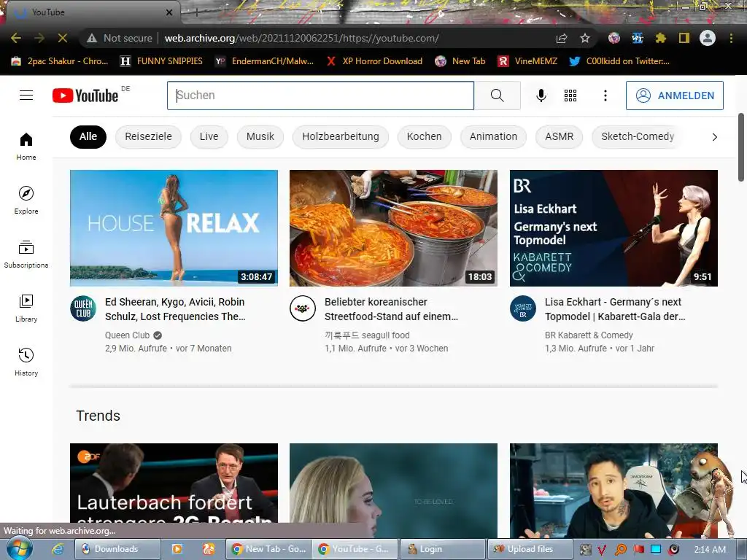747x560 pixels.
Task: Switch to New Tab Chrome taskbar button
Action: pos(268,549)
